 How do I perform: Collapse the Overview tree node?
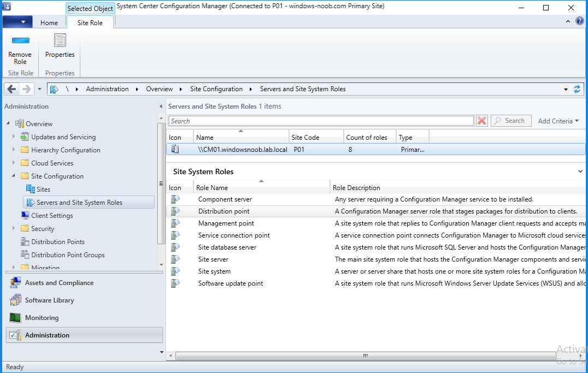8,123
